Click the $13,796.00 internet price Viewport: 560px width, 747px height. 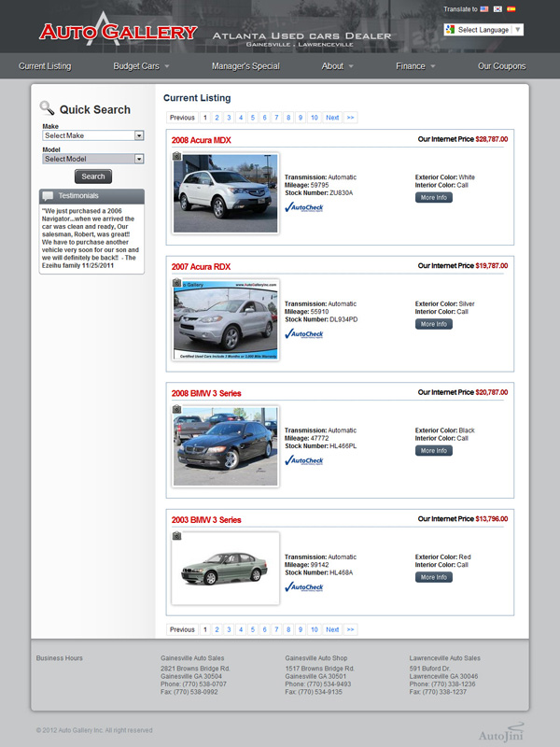point(492,519)
